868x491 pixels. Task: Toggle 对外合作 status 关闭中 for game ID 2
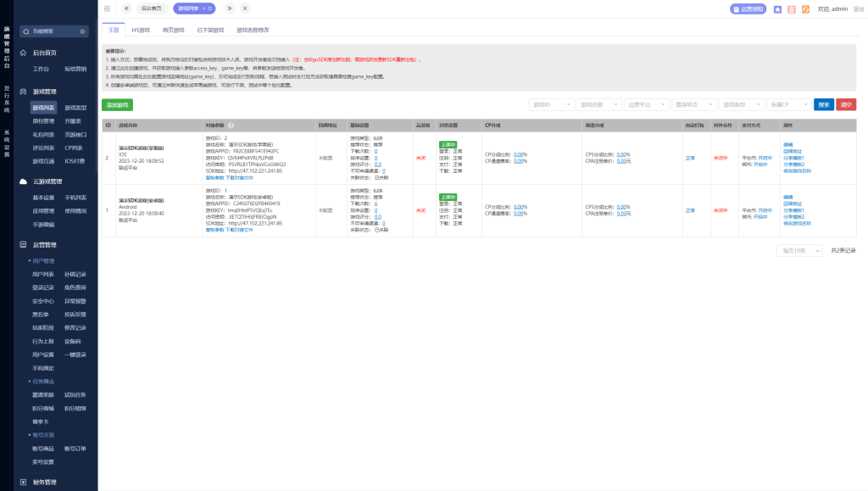[x=720, y=158]
